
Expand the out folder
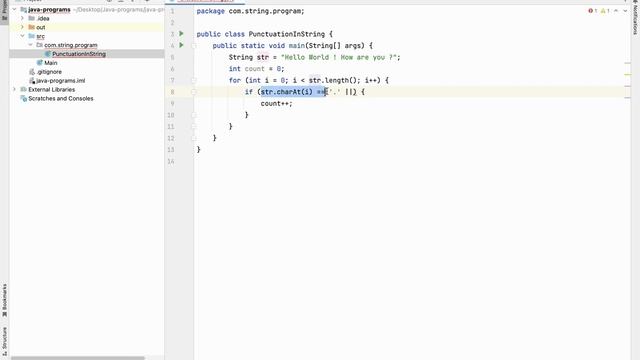22,27
